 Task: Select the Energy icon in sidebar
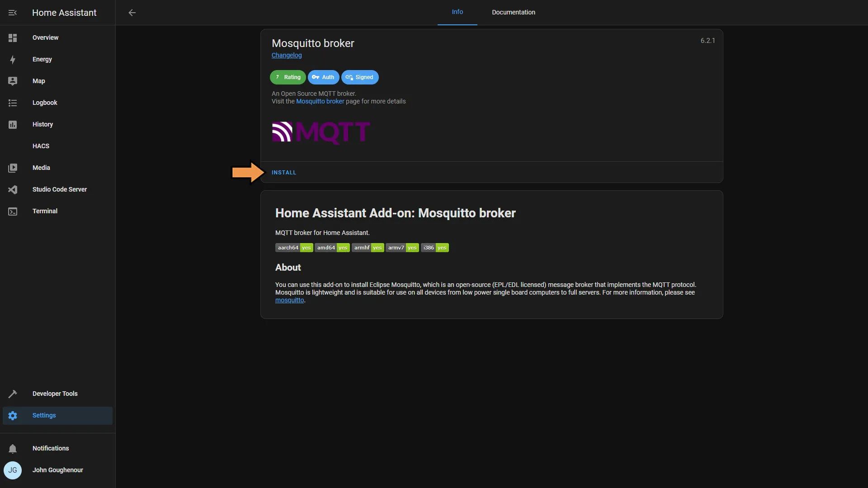[x=13, y=60]
